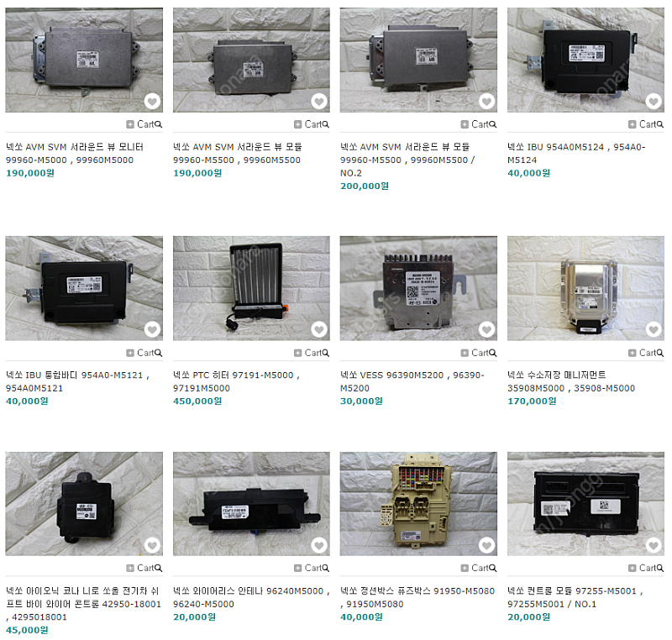Click magnifier icon under wireless antenna 96240M5000
672x640 pixels.
(326, 568)
